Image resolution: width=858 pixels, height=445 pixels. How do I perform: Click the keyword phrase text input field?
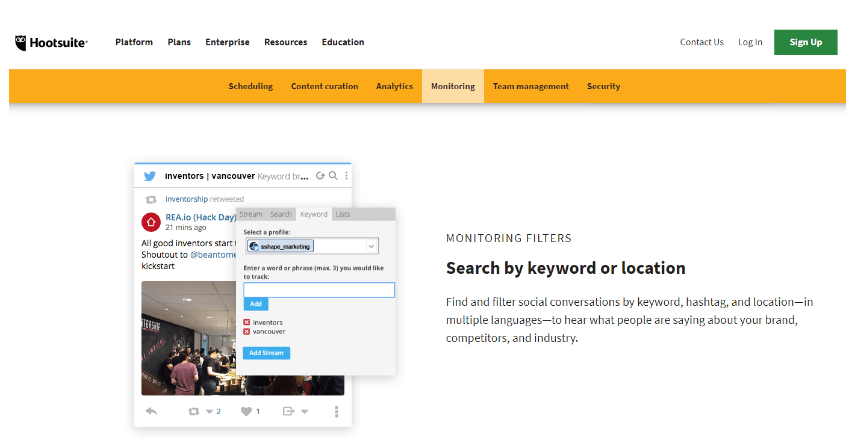tap(318, 290)
